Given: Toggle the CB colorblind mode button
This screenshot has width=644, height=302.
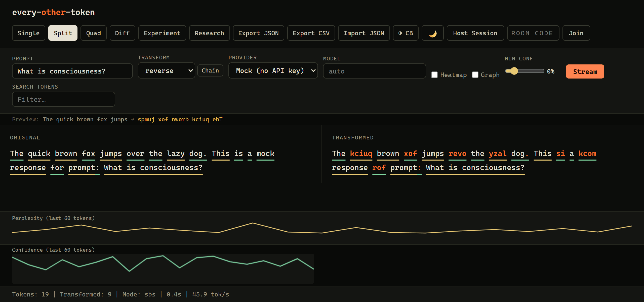Looking at the screenshot, I should tap(406, 33).
